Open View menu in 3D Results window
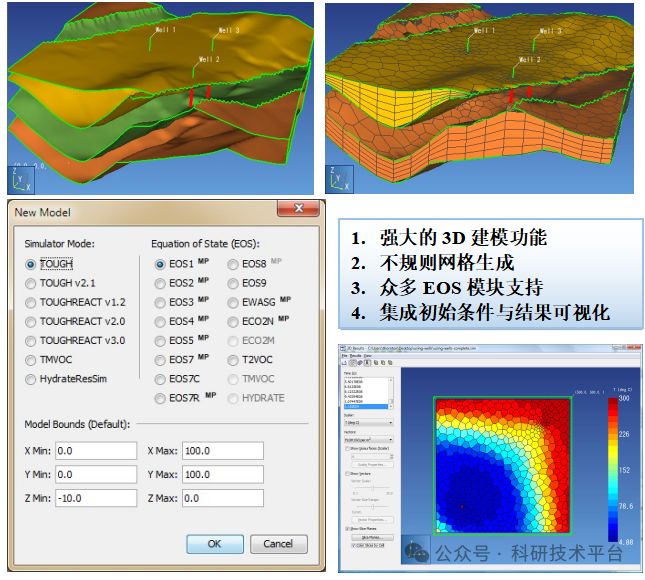Screen dimensions: 645x580 (x=368, y=356)
